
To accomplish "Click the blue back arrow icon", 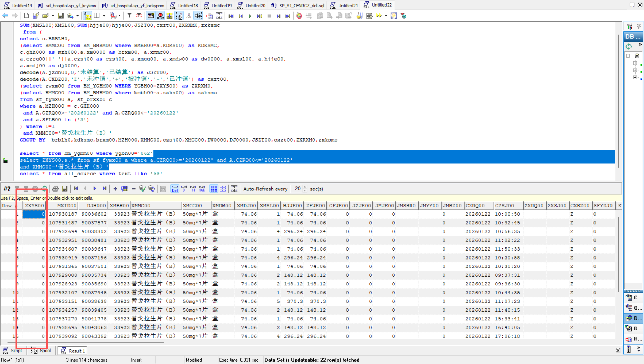I will (x=5, y=16).
